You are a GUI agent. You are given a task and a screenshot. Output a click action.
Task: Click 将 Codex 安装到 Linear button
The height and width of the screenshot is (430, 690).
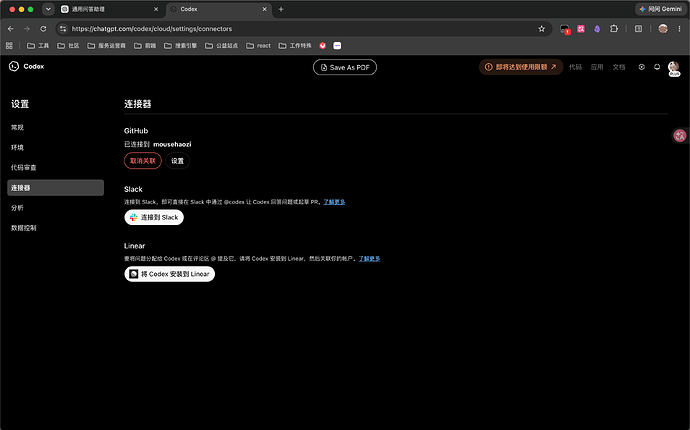pos(169,274)
